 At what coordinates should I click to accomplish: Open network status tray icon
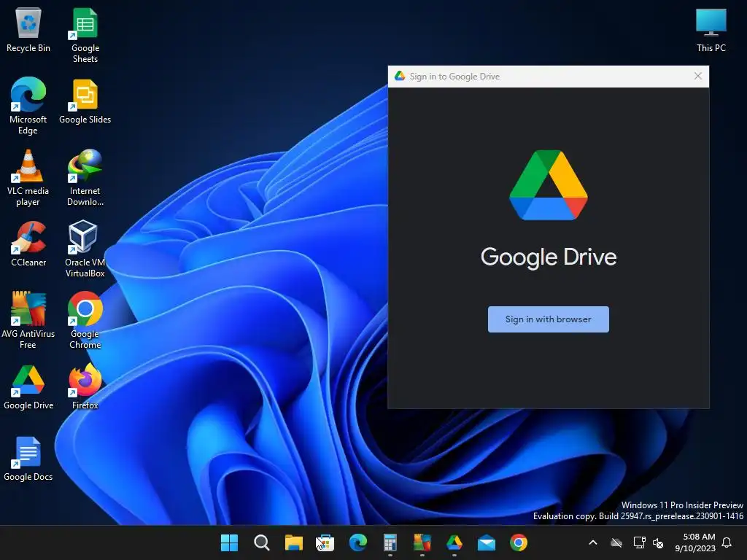pyautogui.click(x=639, y=542)
